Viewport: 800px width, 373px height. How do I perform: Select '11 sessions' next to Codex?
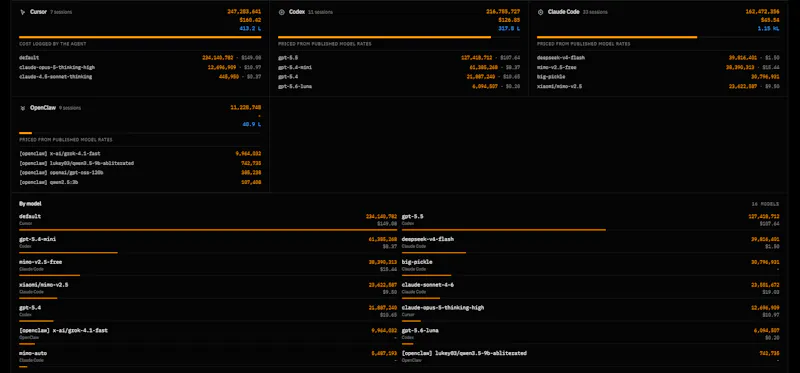pos(321,12)
